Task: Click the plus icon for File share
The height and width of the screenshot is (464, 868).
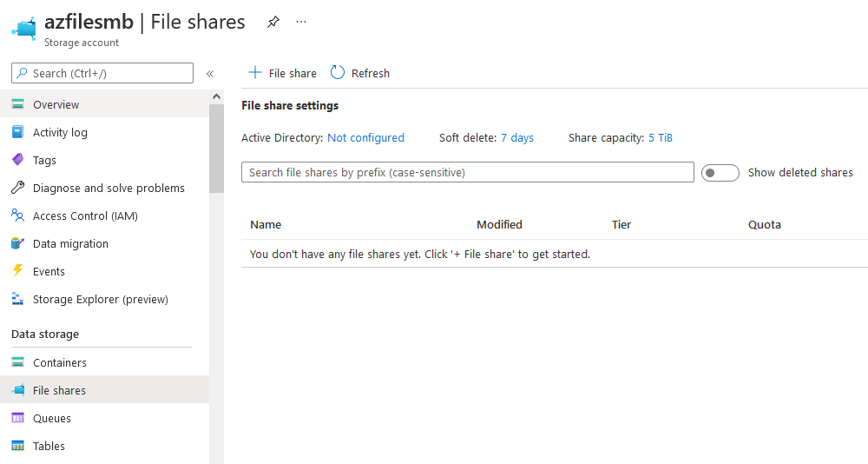Action: pyautogui.click(x=254, y=73)
